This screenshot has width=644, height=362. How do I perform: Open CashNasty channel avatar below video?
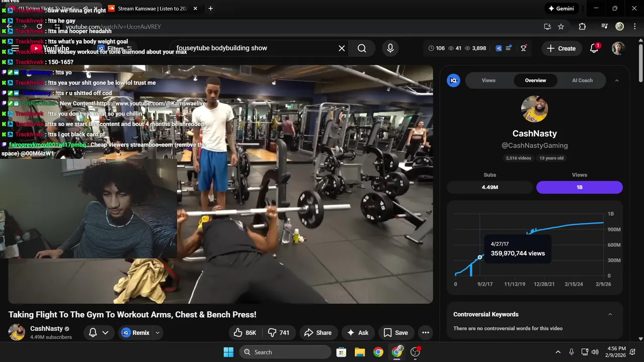[x=17, y=332]
